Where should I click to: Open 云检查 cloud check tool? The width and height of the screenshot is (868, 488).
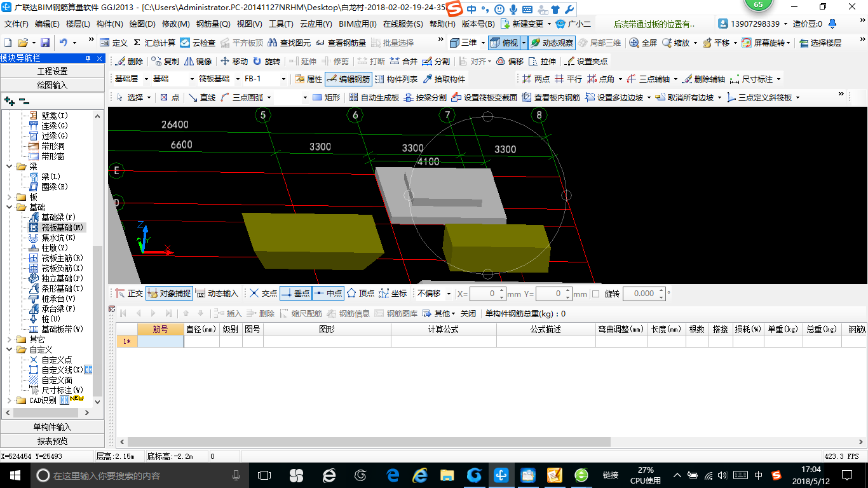pos(198,43)
